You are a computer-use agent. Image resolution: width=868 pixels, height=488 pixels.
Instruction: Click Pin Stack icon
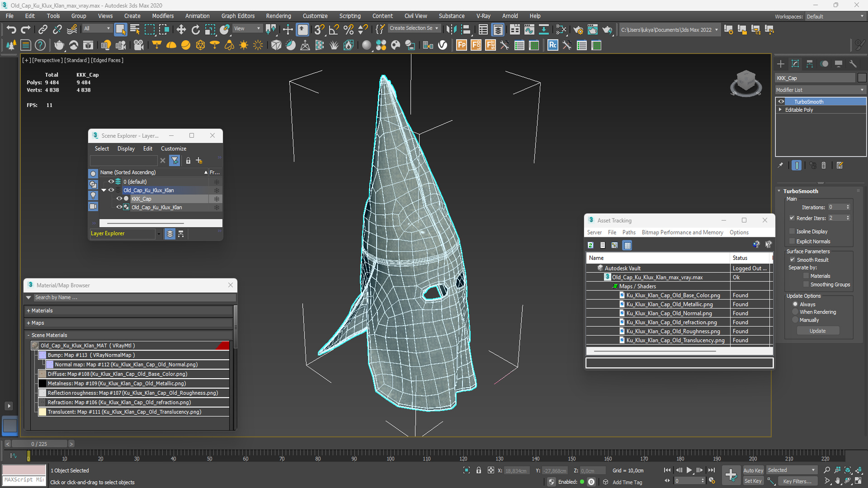click(x=780, y=165)
